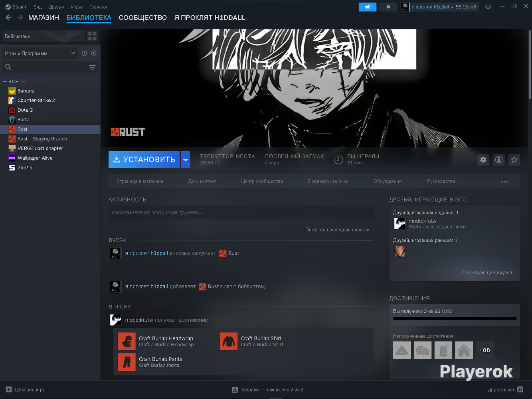Open mode:kiutw friend profile avatar
The height and width of the screenshot is (399, 532).
coord(399,223)
